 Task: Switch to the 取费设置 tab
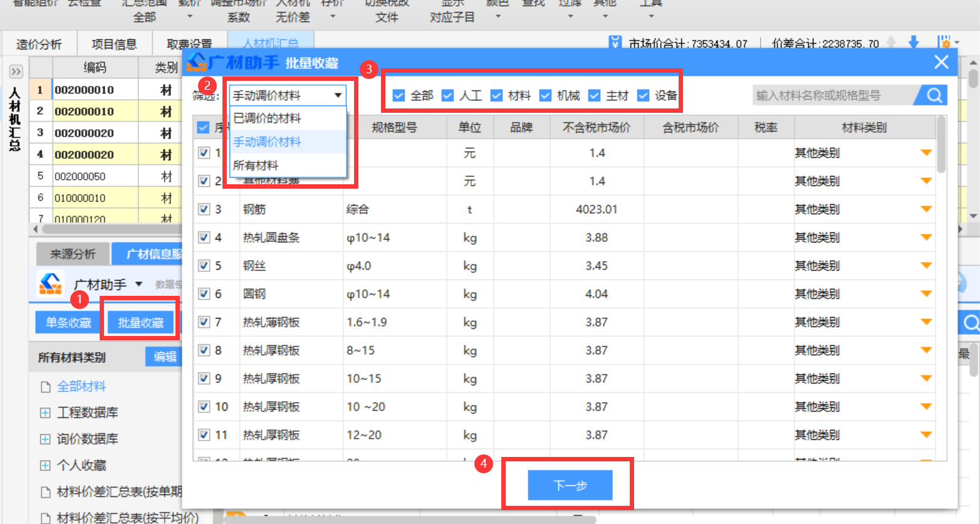click(189, 44)
